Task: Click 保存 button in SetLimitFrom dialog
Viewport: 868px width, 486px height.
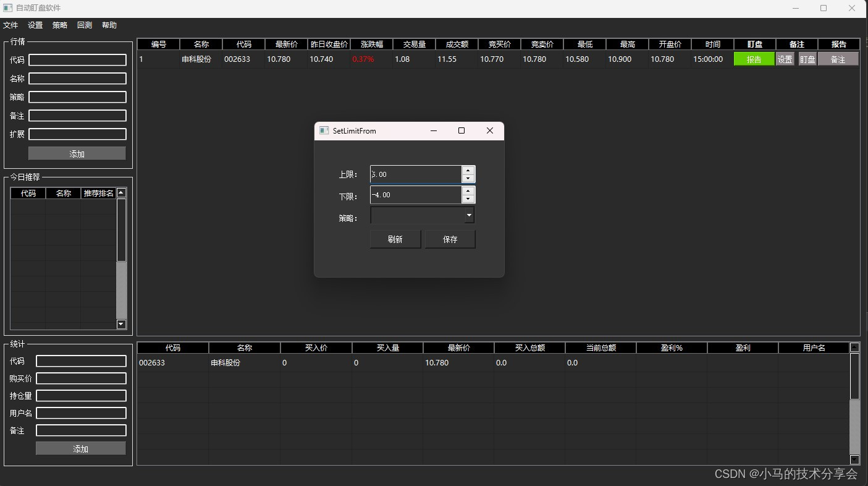Action: [450, 239]
